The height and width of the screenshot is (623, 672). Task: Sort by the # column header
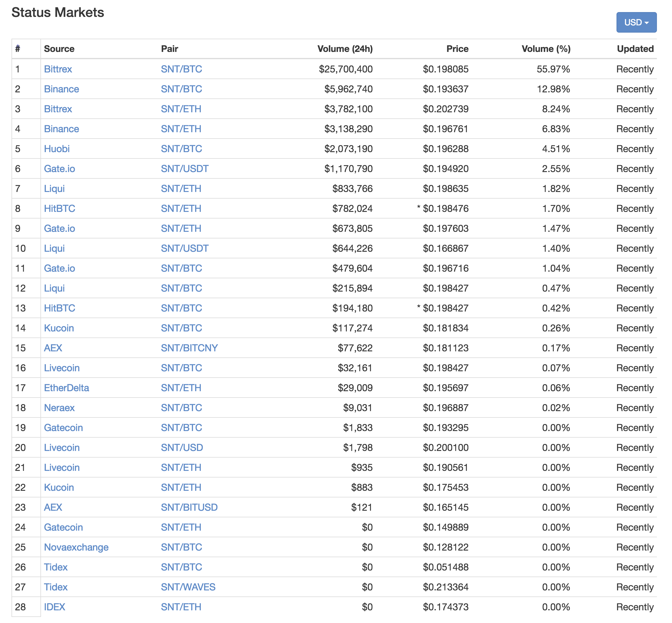pos(17,49)
